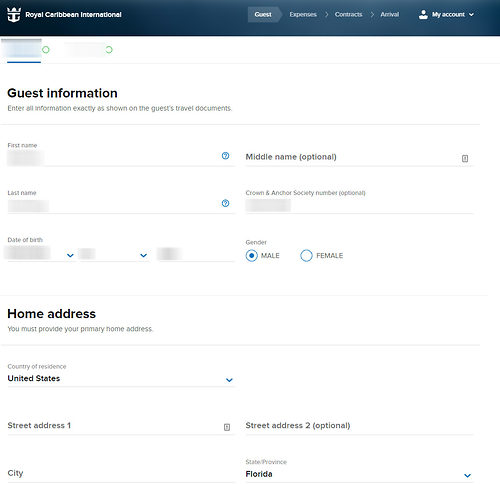Expand the Country of residence dropdown

[121, 379]
